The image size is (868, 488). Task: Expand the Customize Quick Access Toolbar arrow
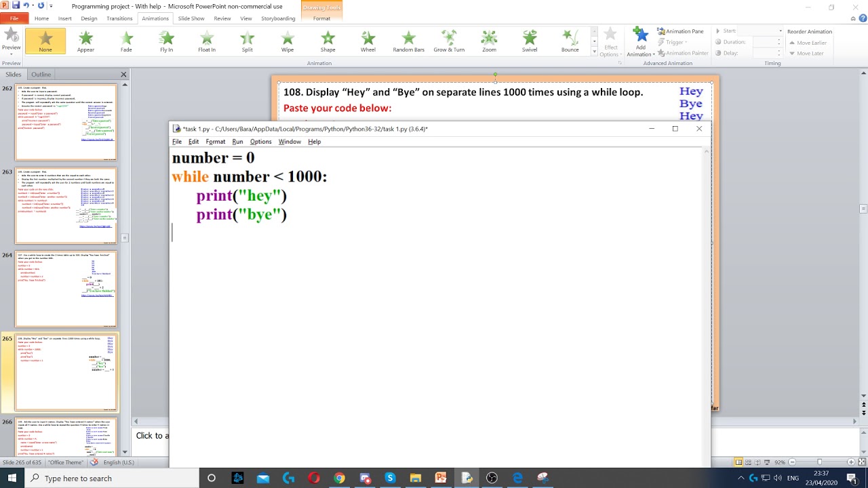pos(51,5)
